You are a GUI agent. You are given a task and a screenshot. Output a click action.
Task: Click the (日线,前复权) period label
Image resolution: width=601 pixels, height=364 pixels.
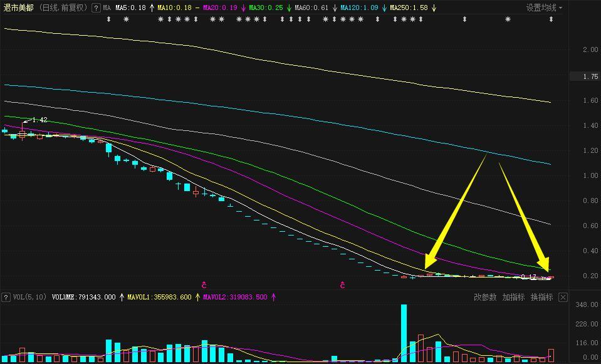tap(64, 8)
